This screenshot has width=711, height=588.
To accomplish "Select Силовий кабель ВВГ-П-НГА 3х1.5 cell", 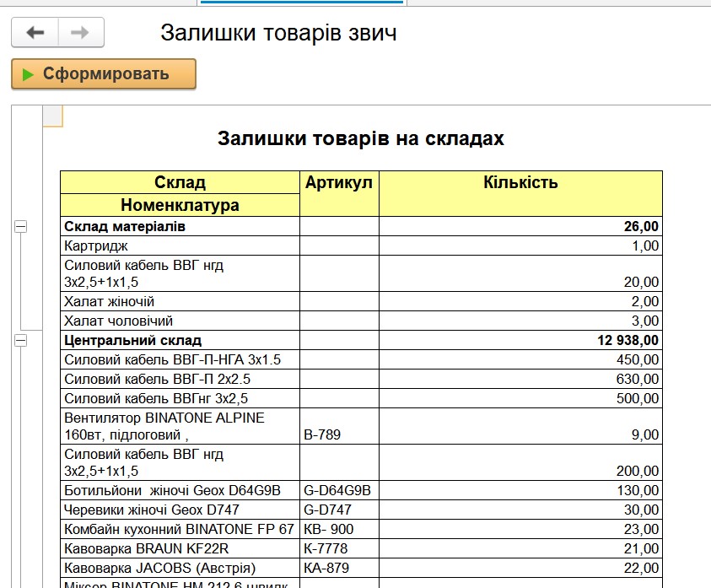I will (180, 359).
